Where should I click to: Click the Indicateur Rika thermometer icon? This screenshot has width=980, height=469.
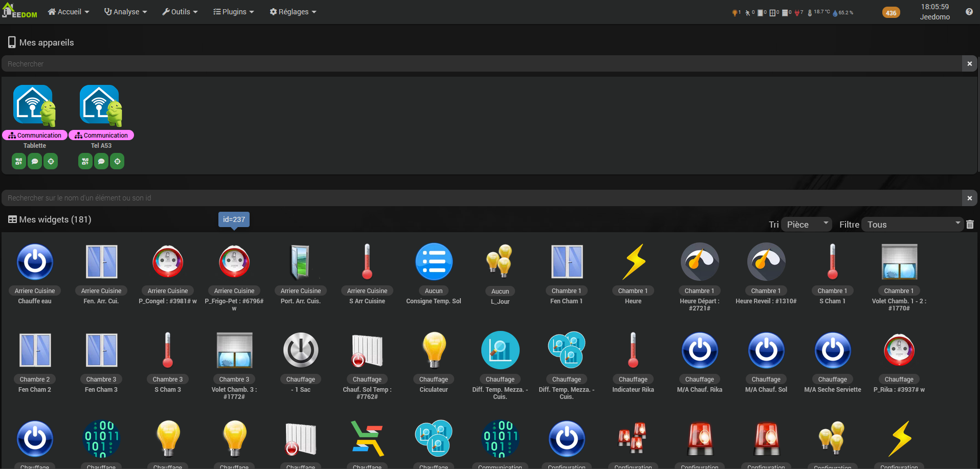(x=633, y=350)
